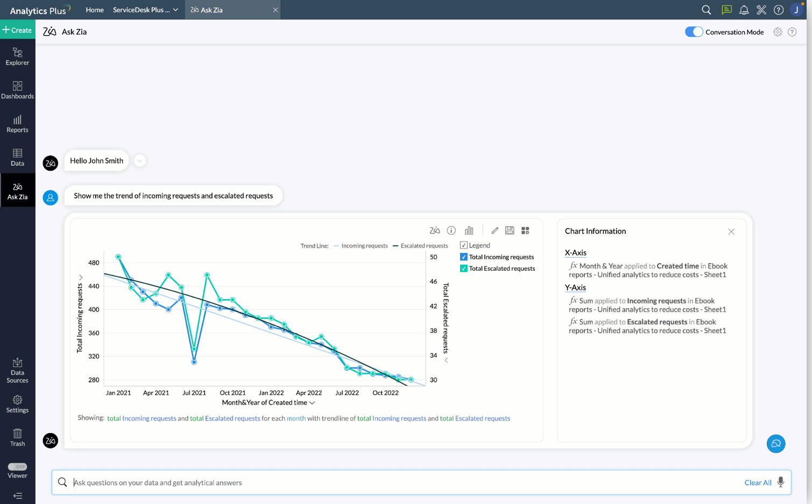This screenshot has height=504, width=812.
Task: Uncheck the Legend checkbox
Action: (463, 245)
